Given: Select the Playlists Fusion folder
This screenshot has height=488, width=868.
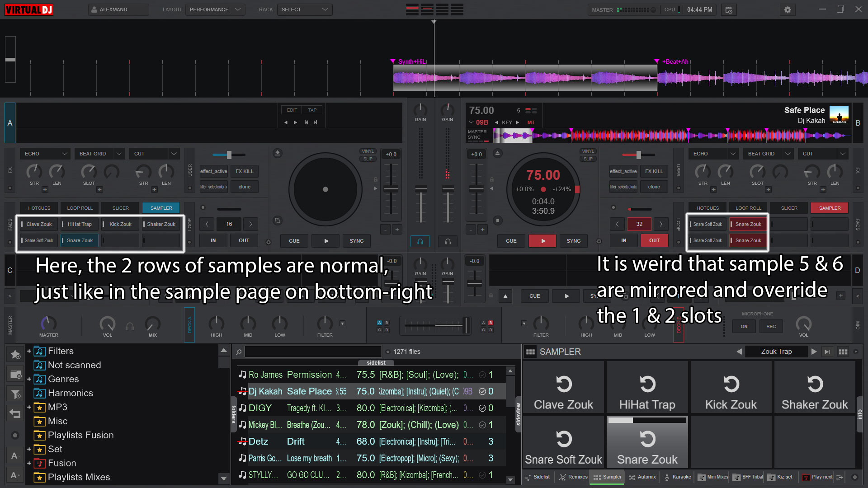Looking at the screenshot, I should 80,435.
